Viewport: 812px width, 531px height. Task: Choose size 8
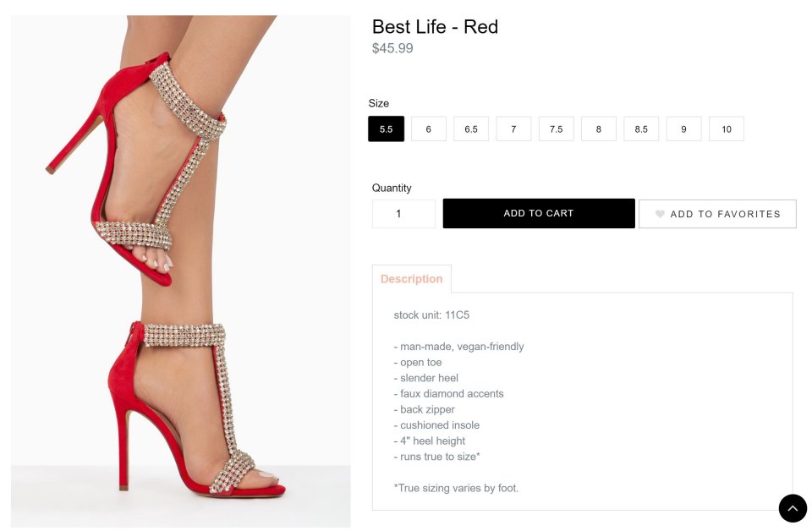599,129
